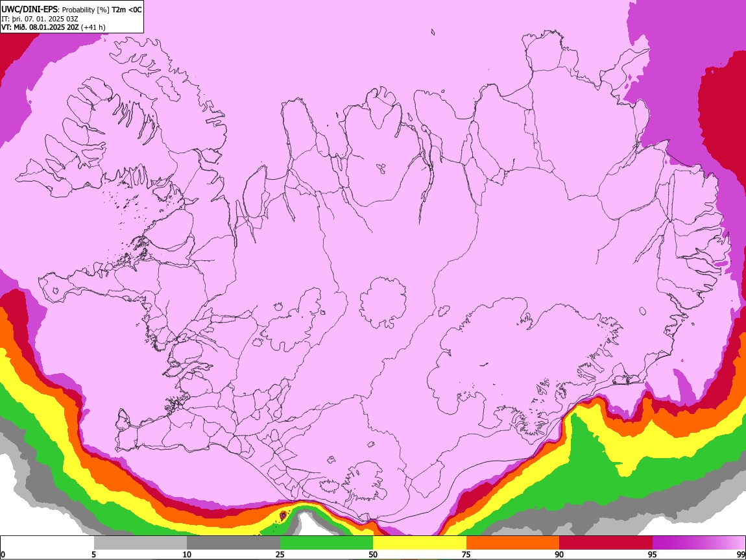Click the light gray 5–10% legend swatch
The height and width of the screenshot is (560, 746).
[140, 543]
